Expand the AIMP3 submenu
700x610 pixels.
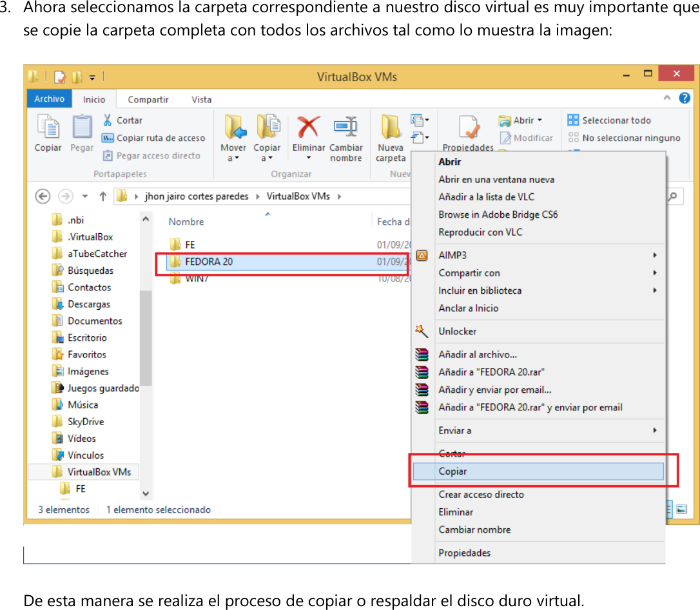click(538, 255)
